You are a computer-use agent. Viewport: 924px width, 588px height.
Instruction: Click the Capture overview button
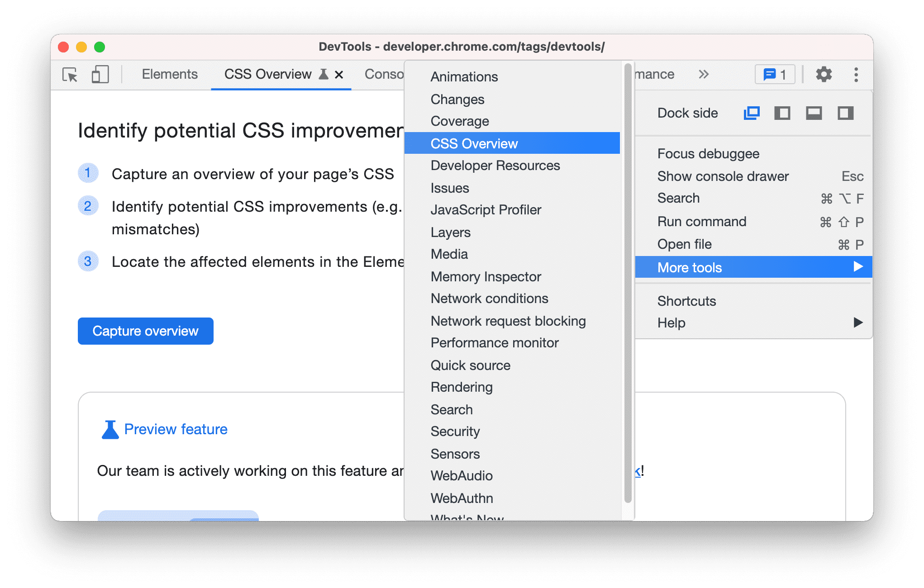point(145,330)
